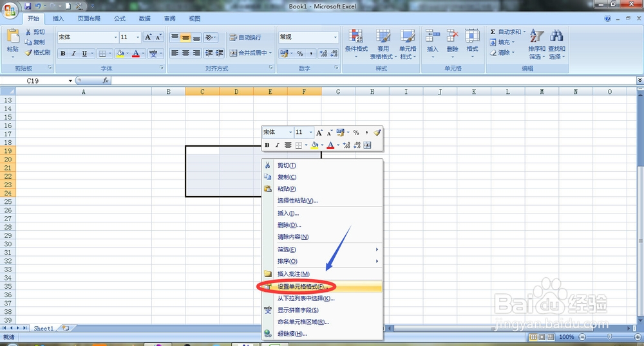
Task: Click the Increase Font Size icon in ribbon
Action: point(148,37)
